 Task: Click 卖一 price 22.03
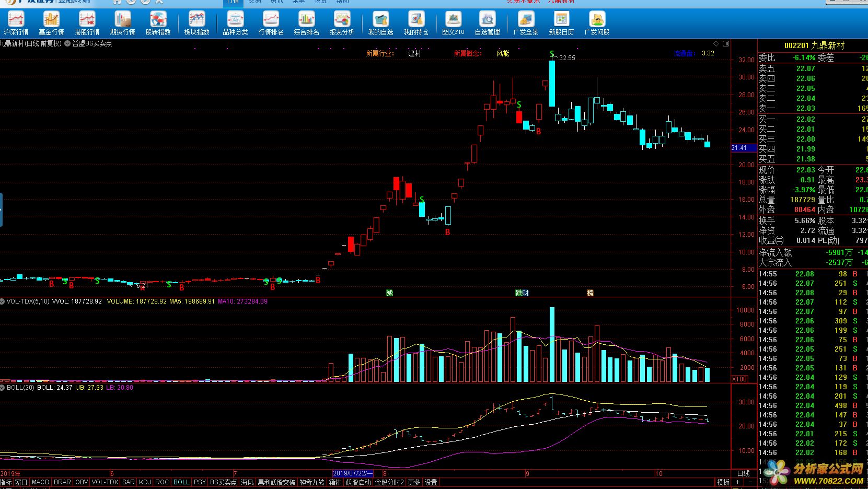click(x=805, y=108)
